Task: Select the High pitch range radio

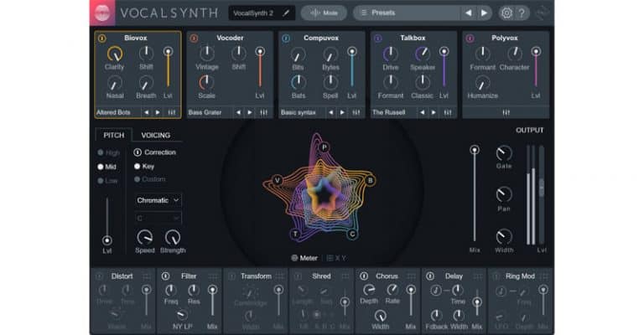Action: 101,152
